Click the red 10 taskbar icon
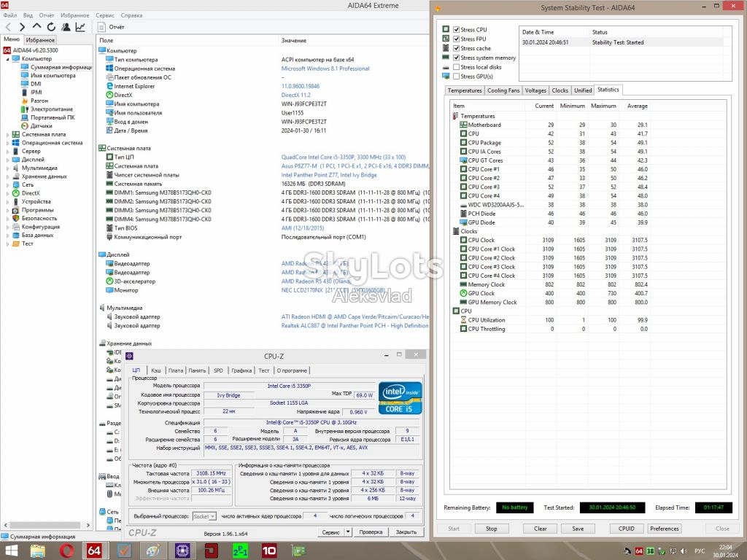 point(269,551)
